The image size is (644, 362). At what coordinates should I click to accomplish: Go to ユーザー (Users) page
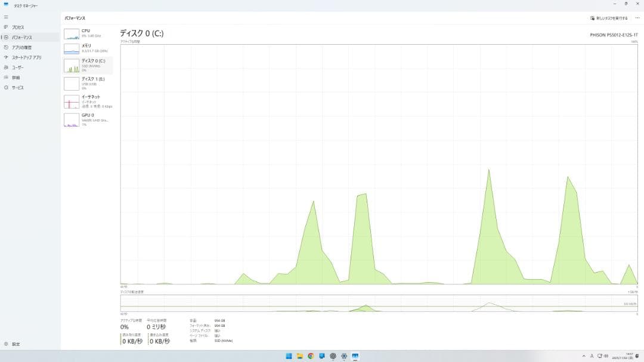pyautogui.click(x=18, y=67)
